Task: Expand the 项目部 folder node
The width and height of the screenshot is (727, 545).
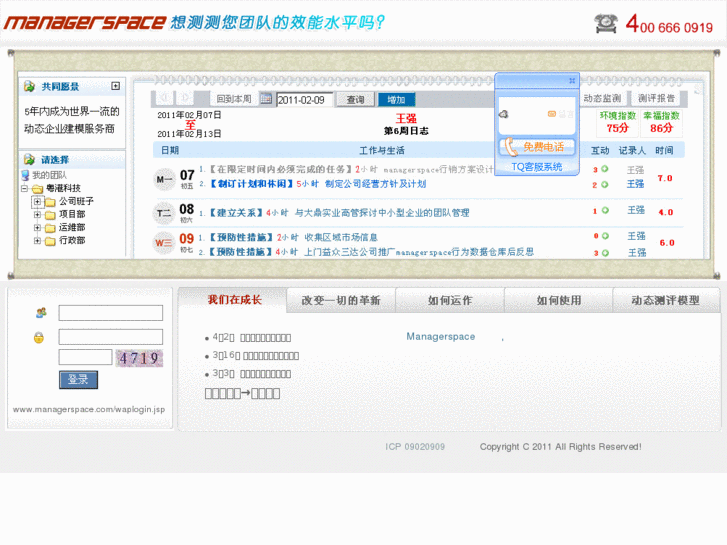Action: point(38,214)
